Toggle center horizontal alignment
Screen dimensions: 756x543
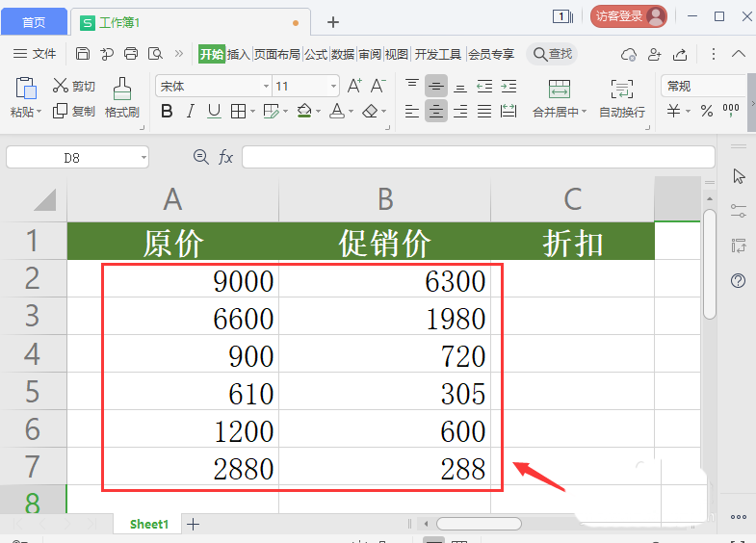436,112
